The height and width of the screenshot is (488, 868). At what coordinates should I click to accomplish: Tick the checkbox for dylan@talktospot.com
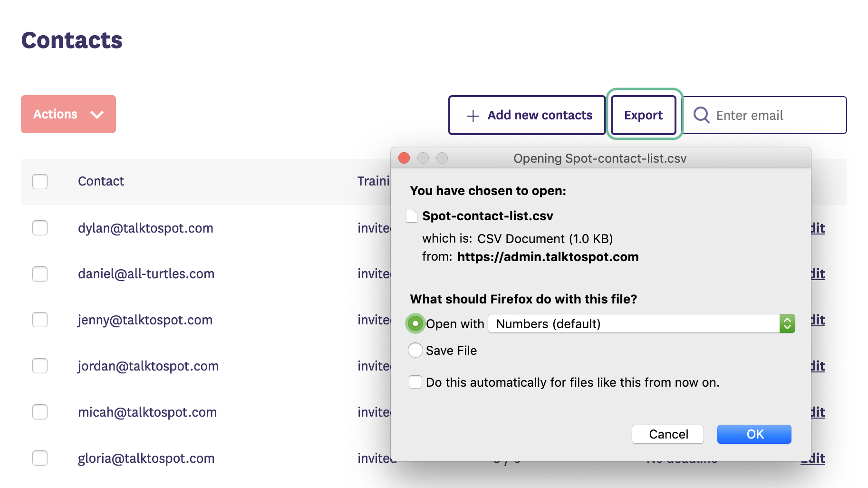(40, 228)
